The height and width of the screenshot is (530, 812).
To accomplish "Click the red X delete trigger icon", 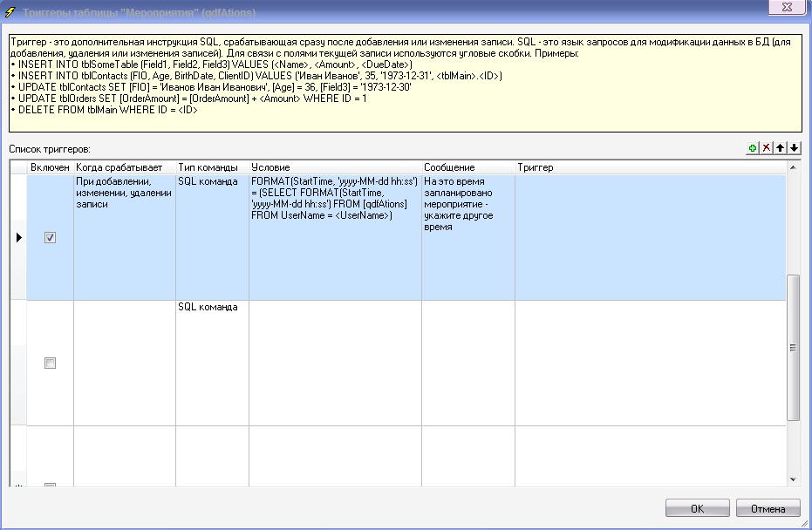I will click(x=767, y=149).
